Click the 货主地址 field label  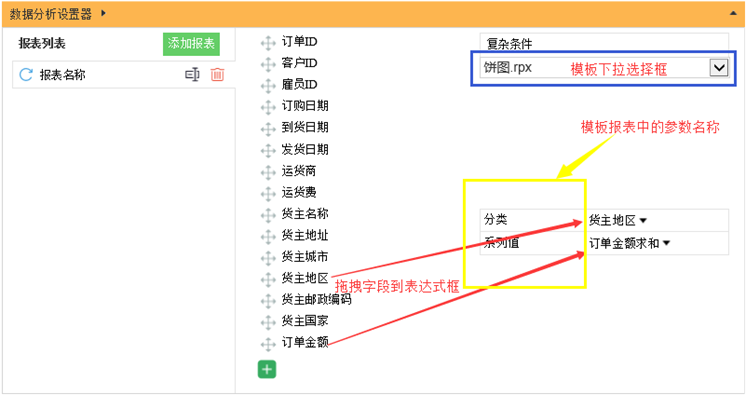pos(305,235)
